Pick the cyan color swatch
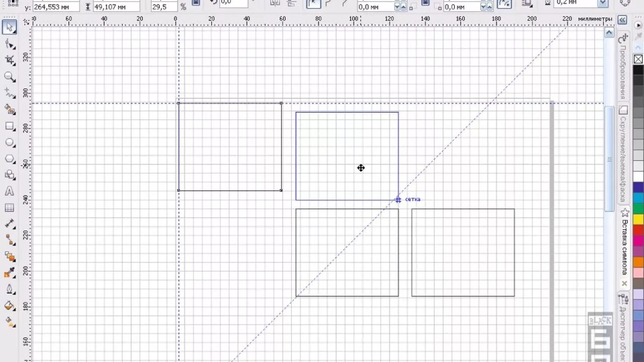 coord(638,198)
